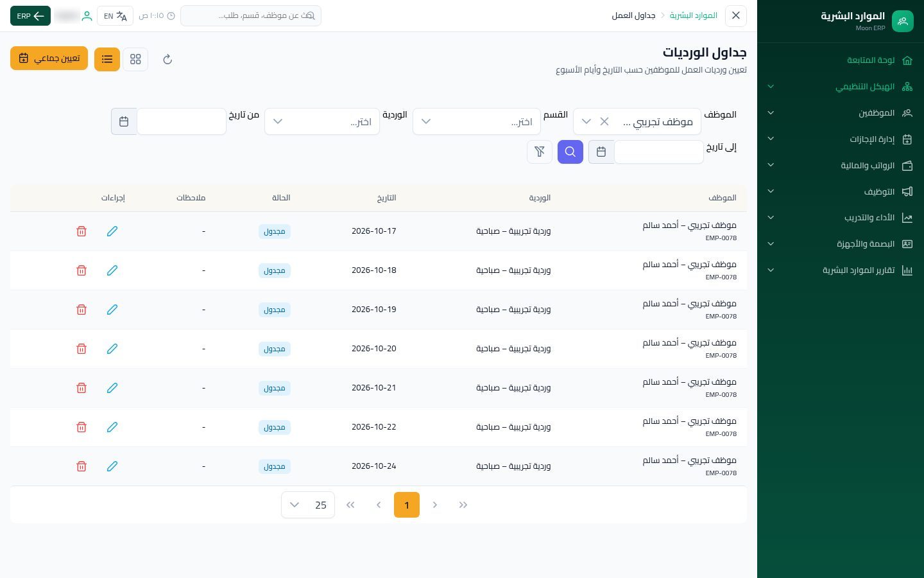924x578 pixels.
Task: Click الموارد البشرية breadcrumb link
Action: (x=694, y=15)
